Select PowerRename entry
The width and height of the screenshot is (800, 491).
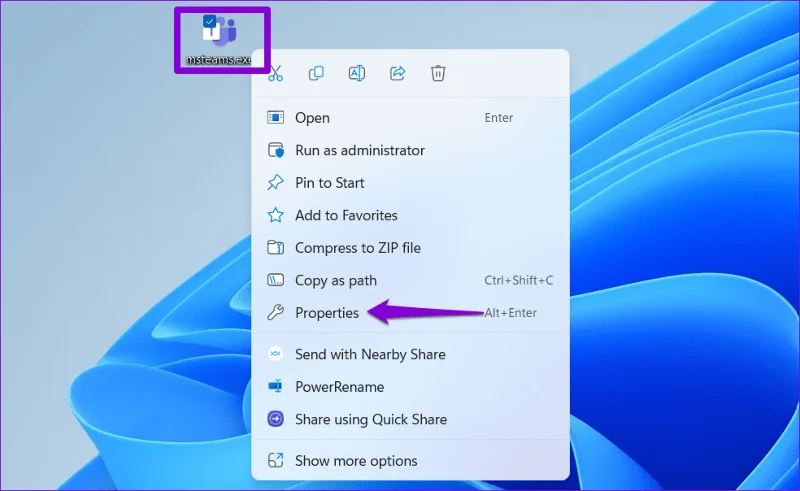click(x=411, y=387)
